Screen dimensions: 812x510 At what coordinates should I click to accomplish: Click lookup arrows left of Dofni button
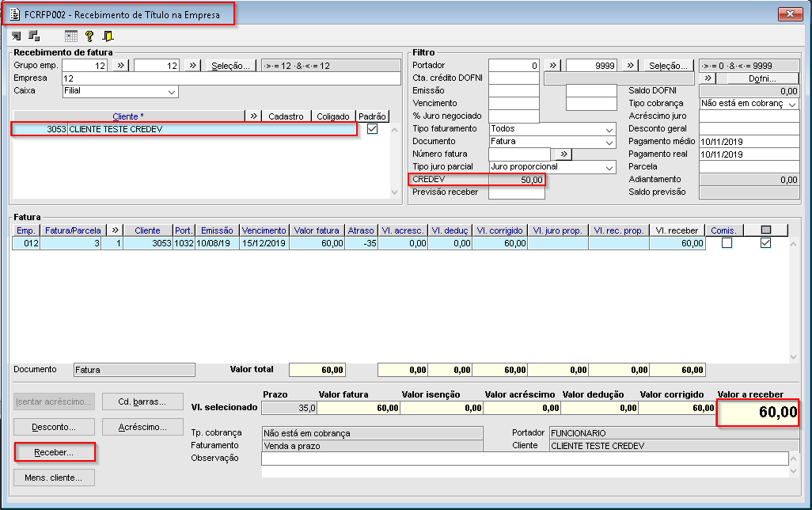click(x=708, y=78)
